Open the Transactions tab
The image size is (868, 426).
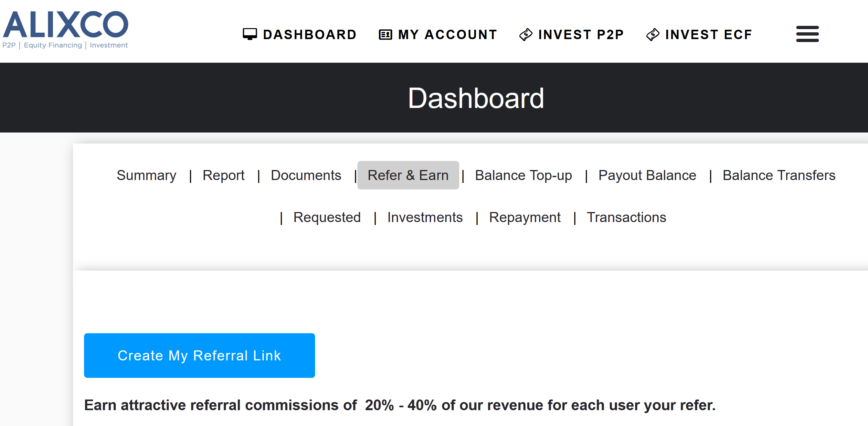626,218
